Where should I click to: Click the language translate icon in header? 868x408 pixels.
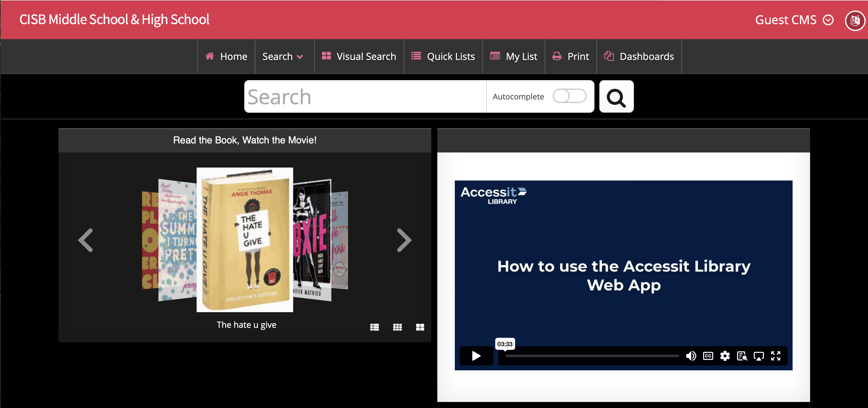pos(855,20)
